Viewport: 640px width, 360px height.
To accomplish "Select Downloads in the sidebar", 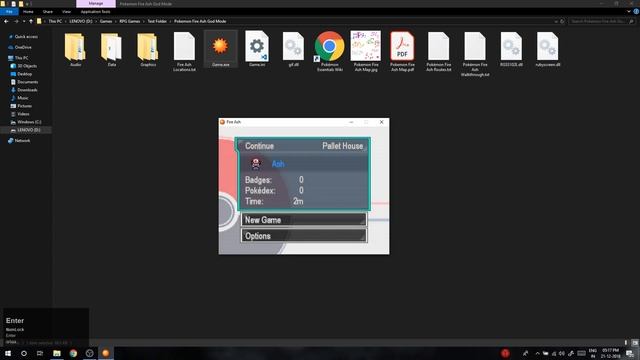I will tap(27, 90).
